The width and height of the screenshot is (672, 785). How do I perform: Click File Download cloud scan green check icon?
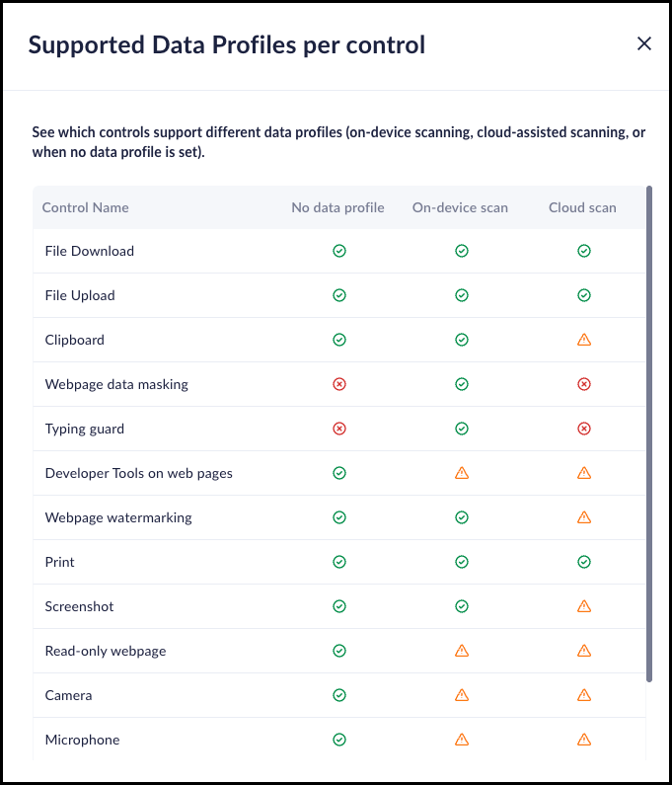pos(583,251)
